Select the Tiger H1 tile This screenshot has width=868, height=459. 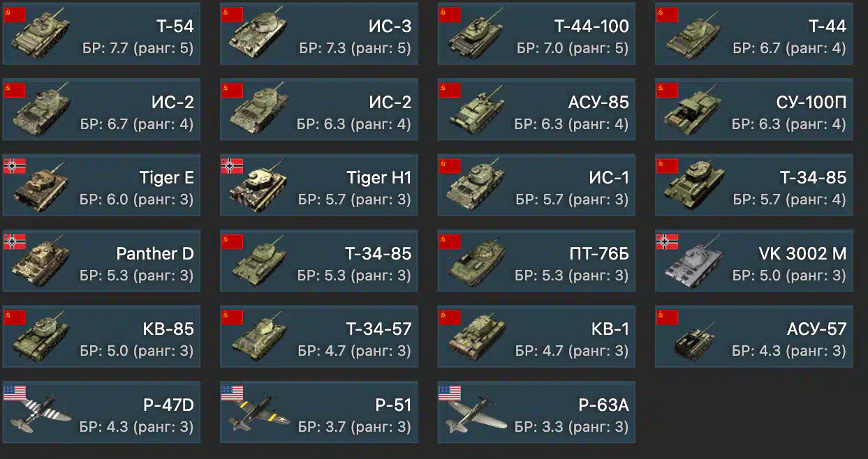coord(319,185)
